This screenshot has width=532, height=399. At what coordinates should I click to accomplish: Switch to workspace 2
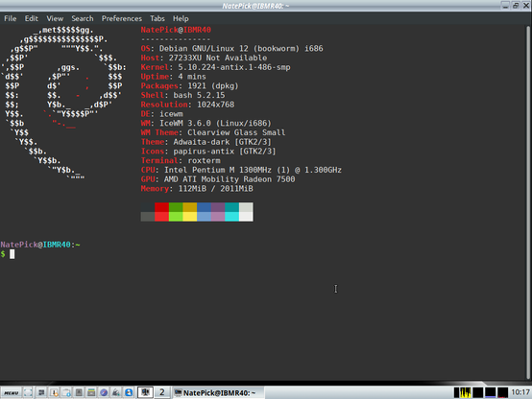click(162, 392)
